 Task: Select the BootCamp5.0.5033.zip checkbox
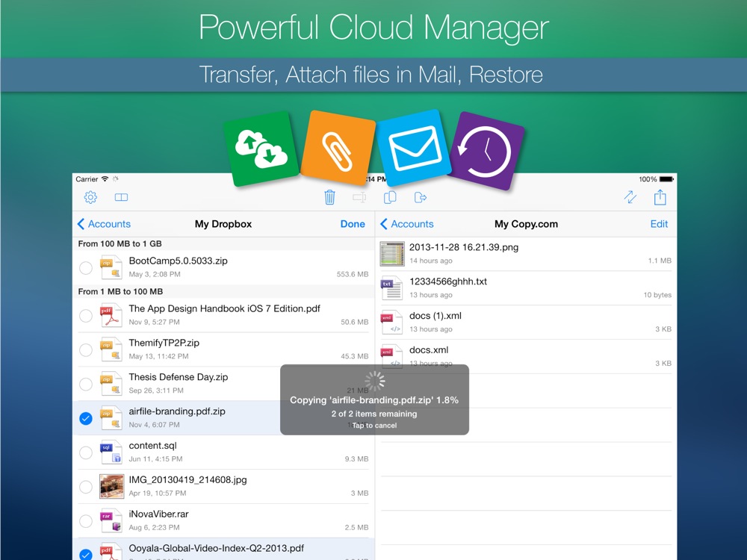click(x=86, y=267)
